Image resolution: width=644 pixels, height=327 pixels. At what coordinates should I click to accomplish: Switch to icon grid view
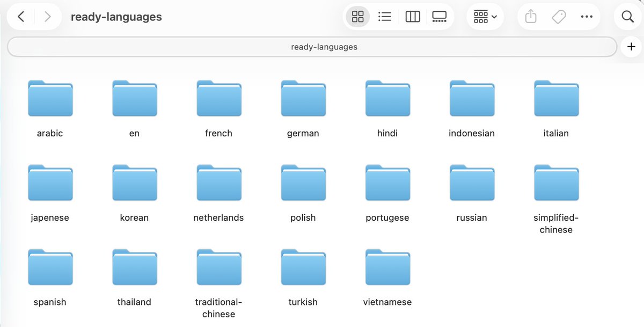358,17
